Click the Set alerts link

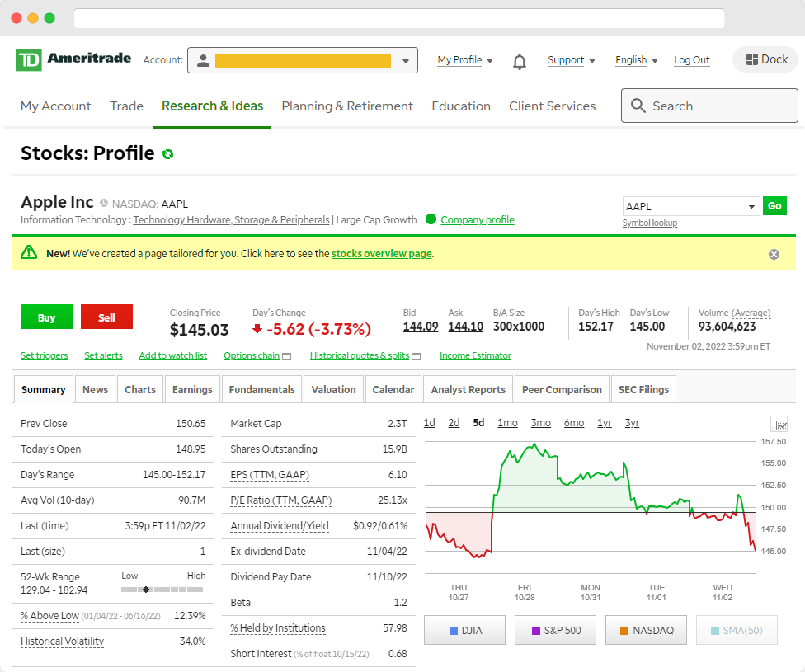[103, 355]
